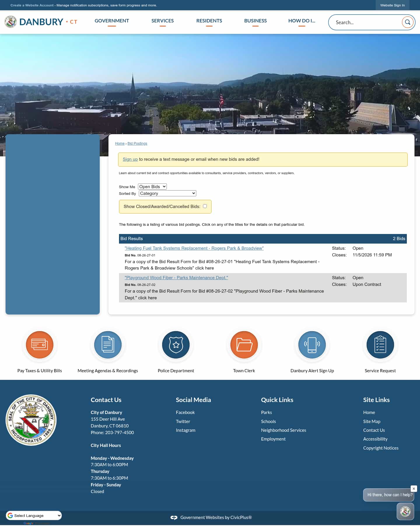The height and width of the screenshot is (526, 420).
Task: Open the Pay Taxes & Utility Bills icon
Action: click(40, 345)
